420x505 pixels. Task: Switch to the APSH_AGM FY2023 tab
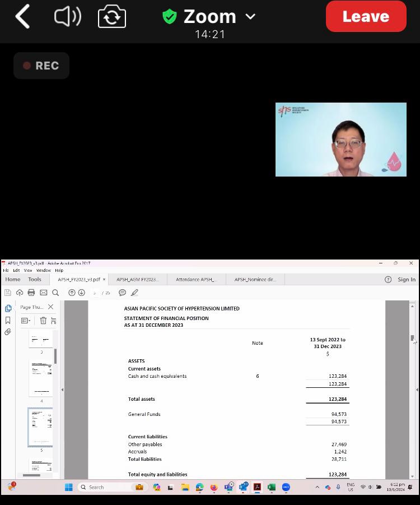click(137, 279)
